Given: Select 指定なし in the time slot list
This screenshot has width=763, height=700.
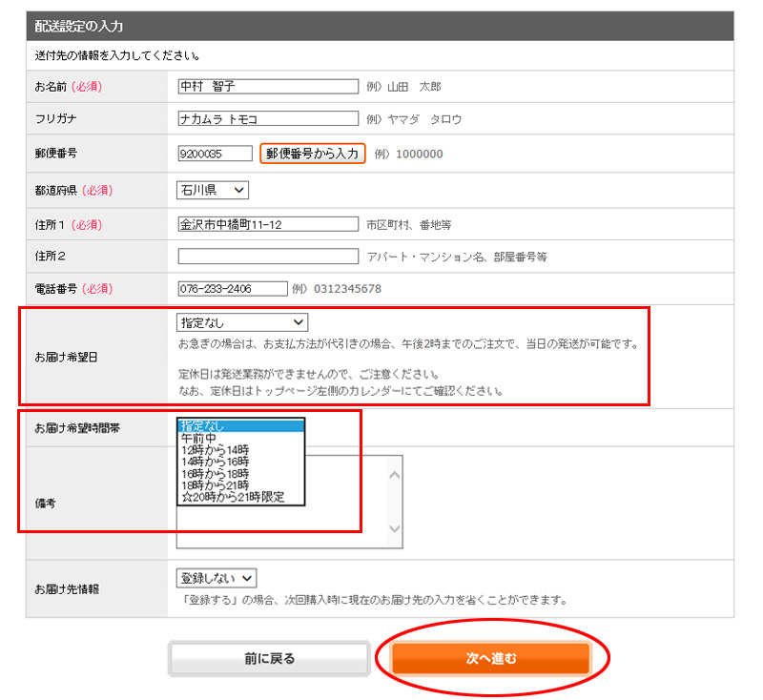Looking at the screenshot, I should [241, 426].
